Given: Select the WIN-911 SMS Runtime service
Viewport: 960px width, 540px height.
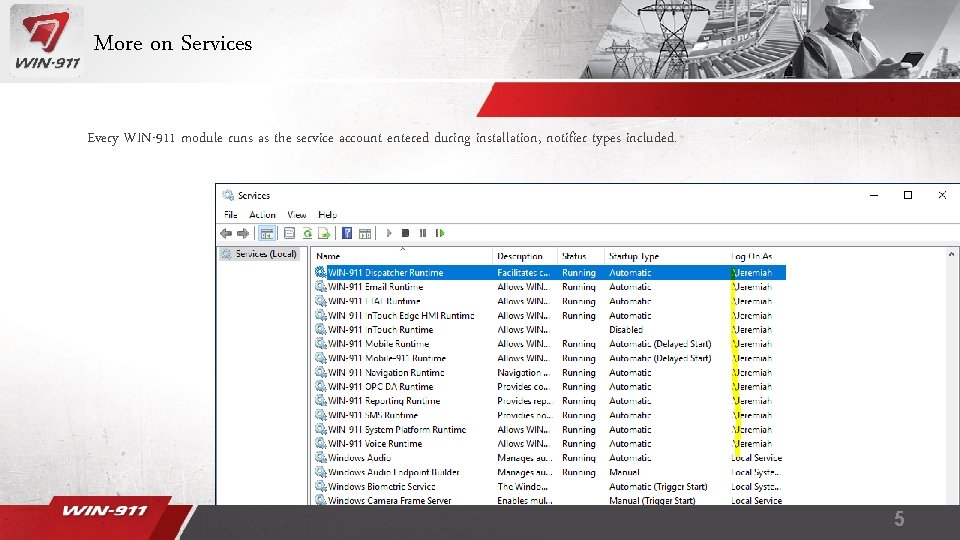Looking at the screenshot, I should [x=373, y=415].
